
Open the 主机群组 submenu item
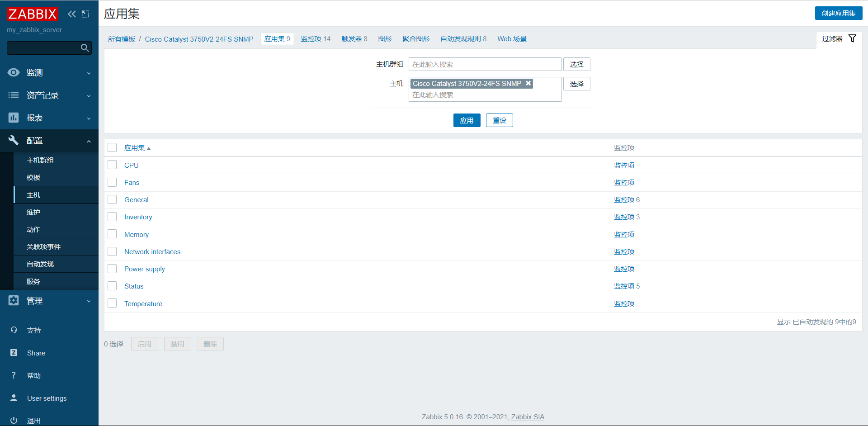pyautogui.click(x=56, y=161)
